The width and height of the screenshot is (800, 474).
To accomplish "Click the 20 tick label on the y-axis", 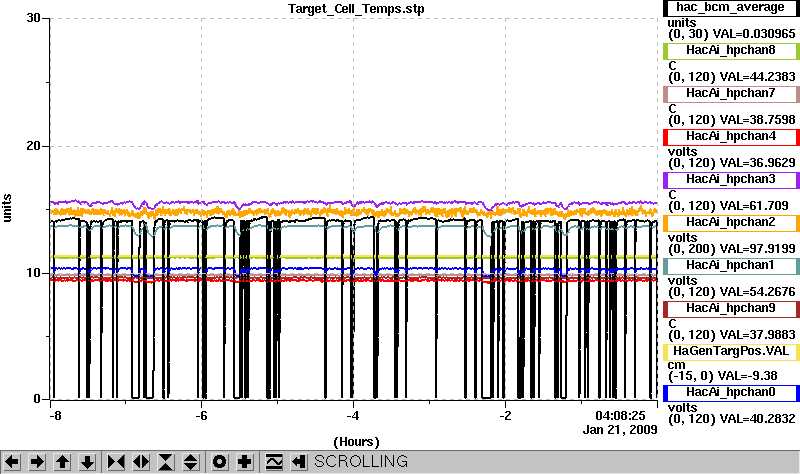I will (x=33, y=146).
